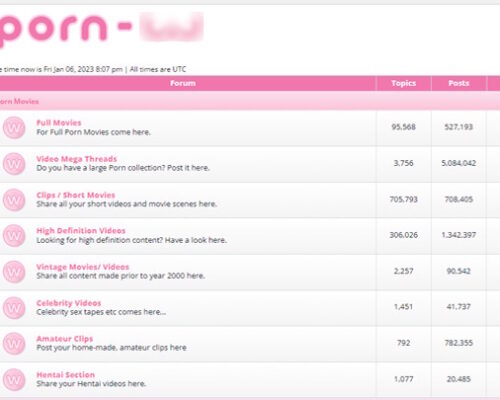Click the posts count 5,084,042
The height and width of the screenshot is (400, 500).
pyautogui.click(x=459, y=163)
